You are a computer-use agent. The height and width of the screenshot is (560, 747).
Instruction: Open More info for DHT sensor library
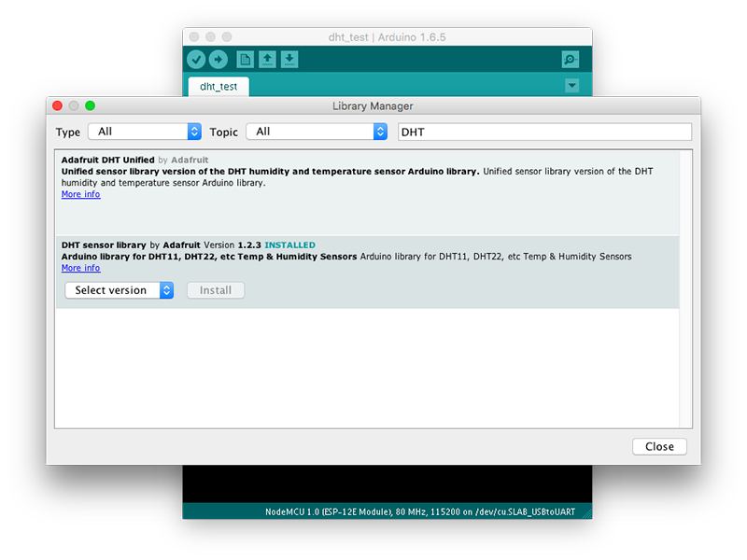pos(80,269)
